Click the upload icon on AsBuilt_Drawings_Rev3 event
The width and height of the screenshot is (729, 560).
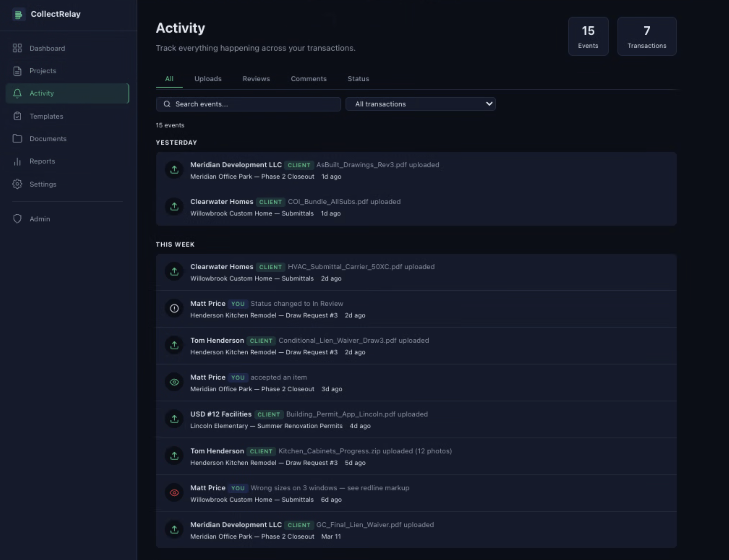tap(174, 170)
